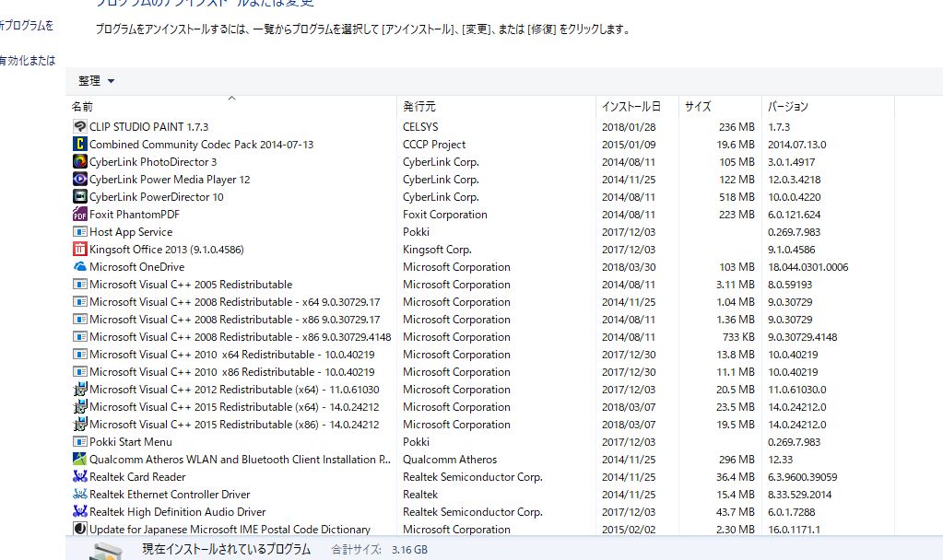Click the installed programs icon in details pane
Image resolution: width=943 pixels, height=560 pixels.
click(x=106, y=551)
